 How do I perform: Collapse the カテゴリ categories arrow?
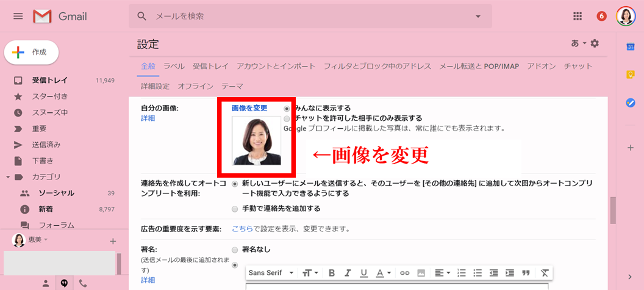(8, 177)
